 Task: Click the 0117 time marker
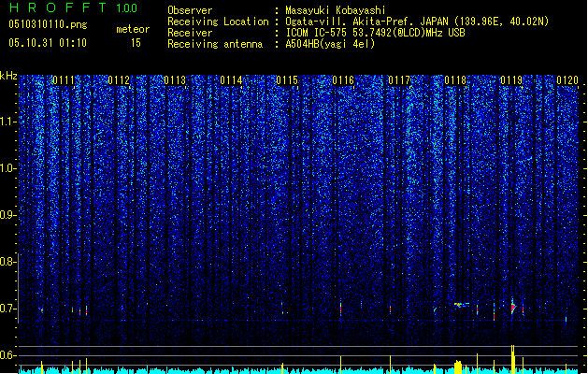click(x=399, y=80)
